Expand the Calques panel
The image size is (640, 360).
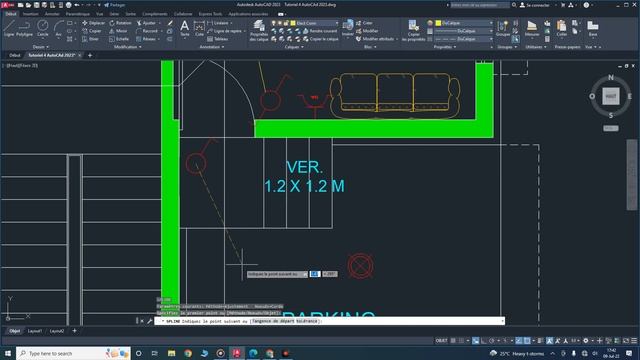(294, 47)
